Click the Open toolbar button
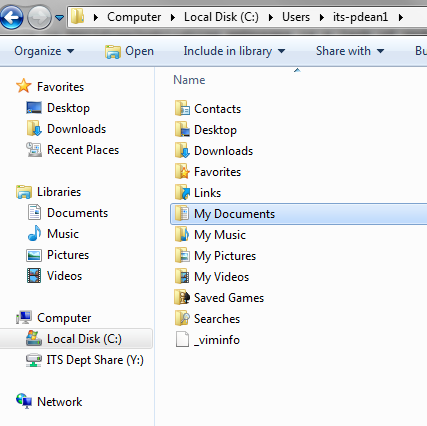This screenshot has width=427, height=426. tap(129, 51)
